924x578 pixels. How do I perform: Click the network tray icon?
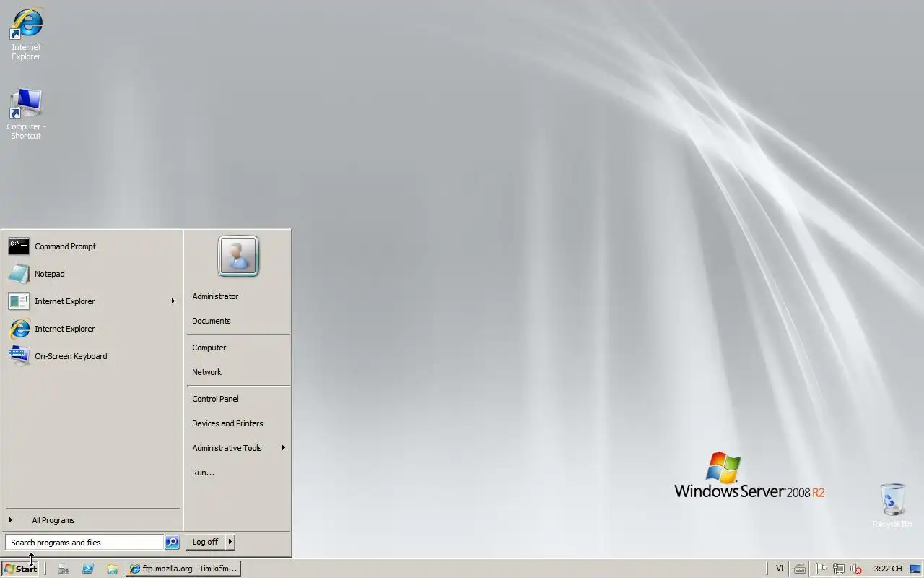click(x=839, y=569)
